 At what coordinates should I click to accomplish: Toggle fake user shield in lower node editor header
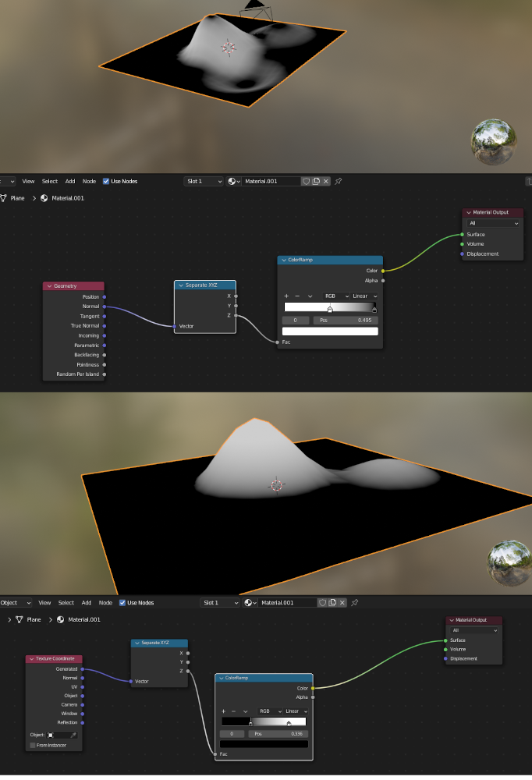click(x=322, y=602)
